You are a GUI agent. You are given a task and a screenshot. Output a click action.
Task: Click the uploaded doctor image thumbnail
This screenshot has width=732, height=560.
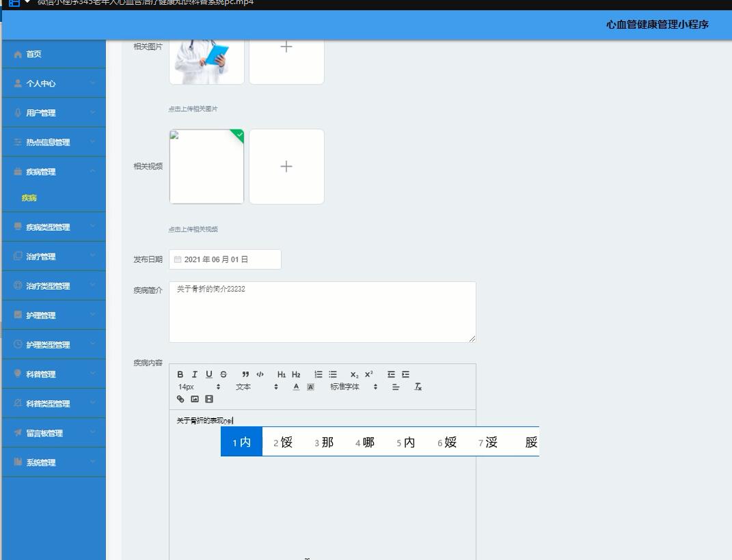click(x=206, y=61)
